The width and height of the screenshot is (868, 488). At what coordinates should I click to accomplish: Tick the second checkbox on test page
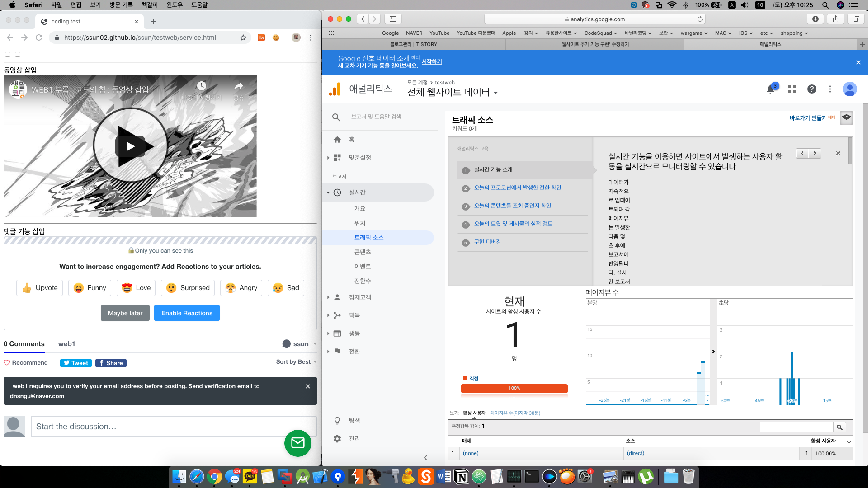tap(18, 54)
